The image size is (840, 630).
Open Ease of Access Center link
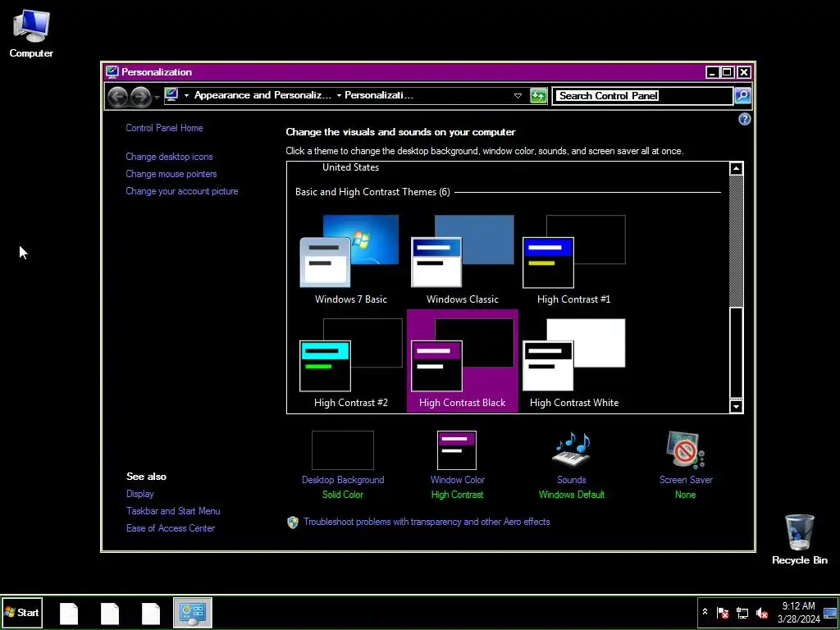point(171,527)
